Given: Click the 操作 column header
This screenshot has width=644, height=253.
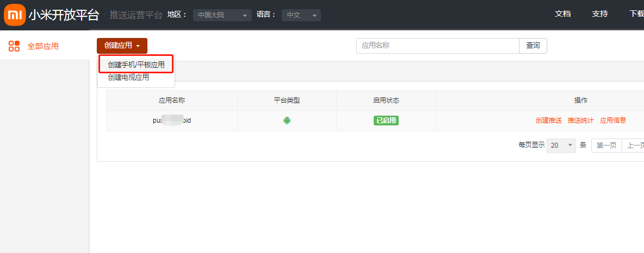Looking at the screenshot, I should (581, 100).
